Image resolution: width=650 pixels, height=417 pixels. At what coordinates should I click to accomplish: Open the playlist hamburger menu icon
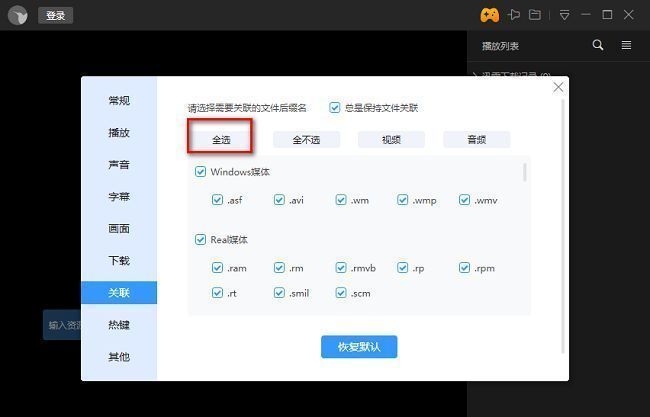626,45
